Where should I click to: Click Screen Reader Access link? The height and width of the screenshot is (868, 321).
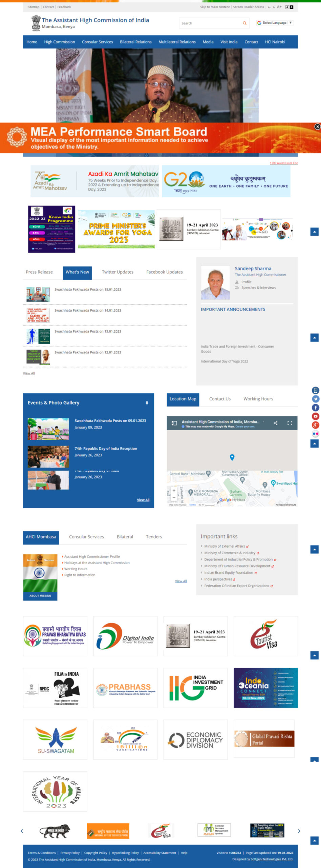[x=249, y=7]
